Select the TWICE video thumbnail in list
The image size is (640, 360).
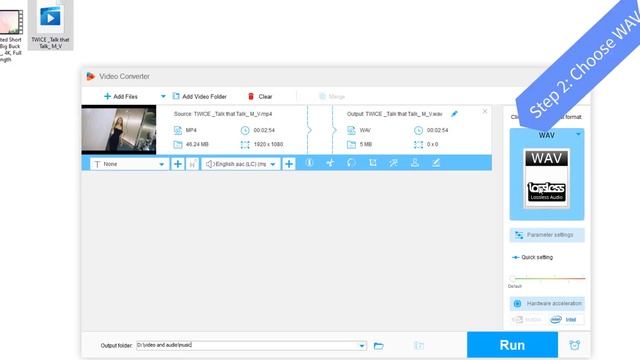click(119, 129)
